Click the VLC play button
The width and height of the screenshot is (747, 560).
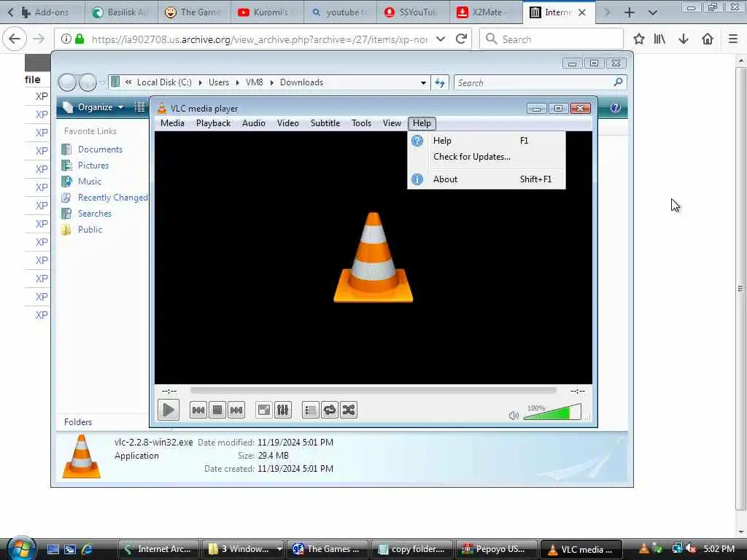[169, 410]
